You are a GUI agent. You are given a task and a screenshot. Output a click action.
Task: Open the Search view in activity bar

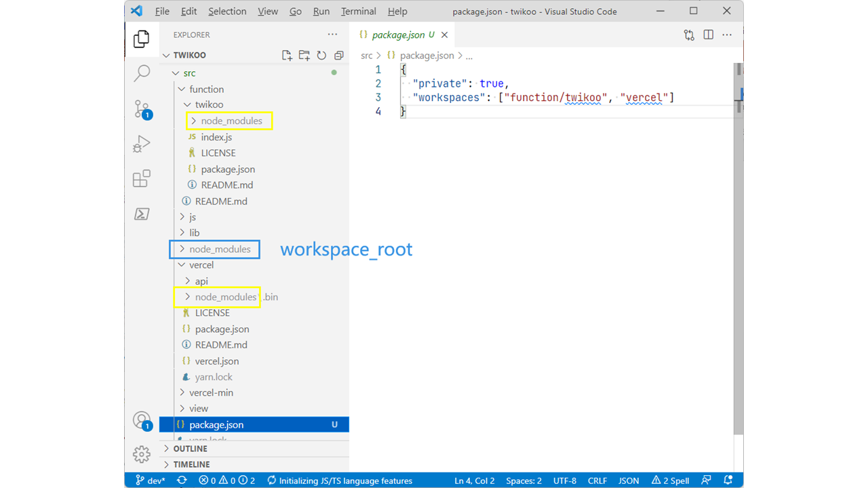point(142,73)
